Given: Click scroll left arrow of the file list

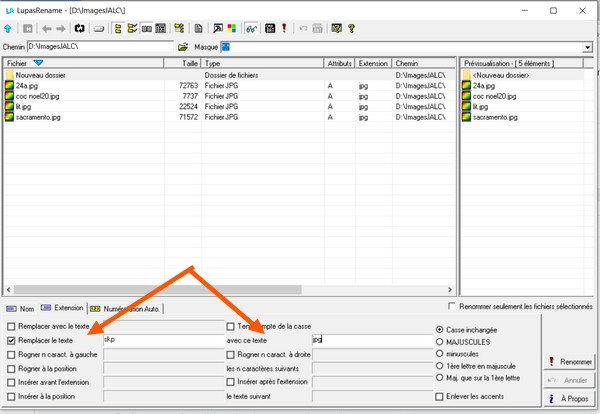Looking at the screenshot, I should coord(8,290).
